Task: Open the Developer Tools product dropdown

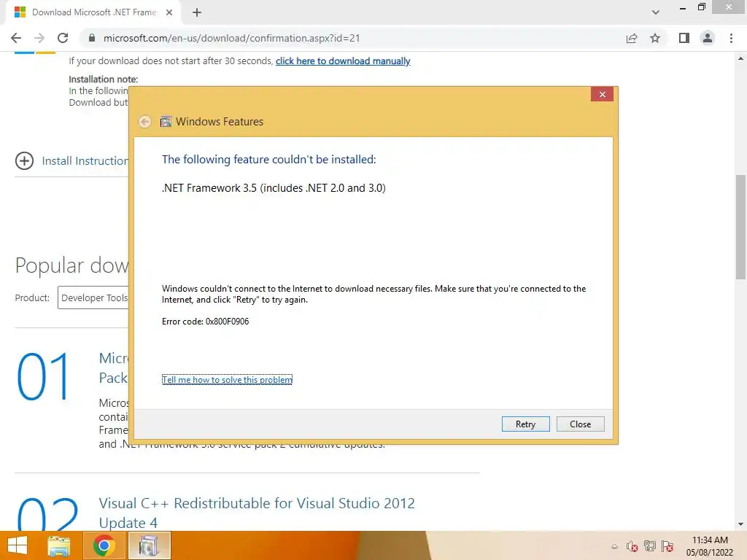Action: (93, 297)
